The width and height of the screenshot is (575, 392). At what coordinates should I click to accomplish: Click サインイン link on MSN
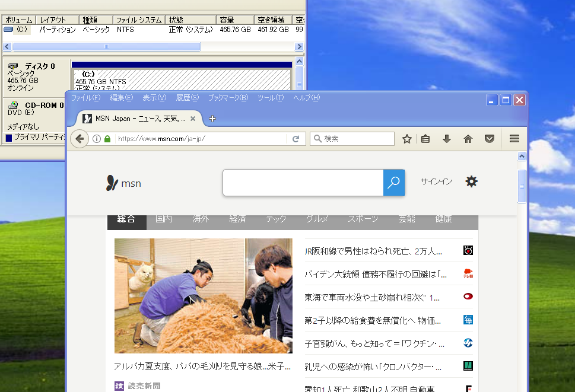tap(436, 181)
